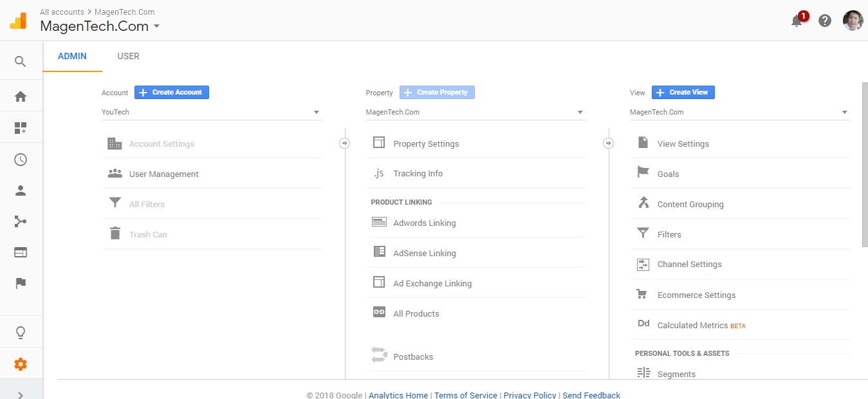The image size is (868, 399).
Task: Click the Create View button
Action: tap(683, 93)
